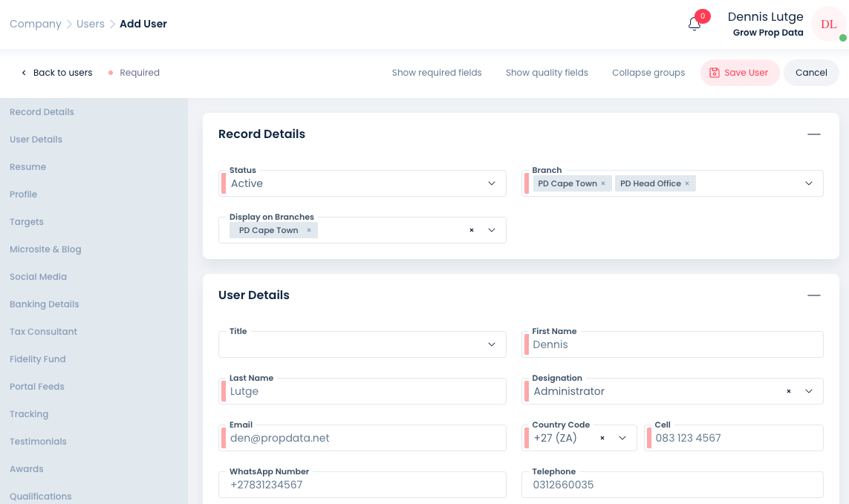Jump to Social Media section
The image size is (849, 504).
(39, 277)
